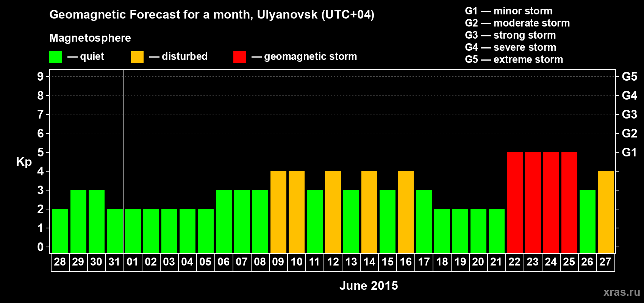Click the 'disturbed' legend label
This screenshot has height=303, width=644.
[184, 56]
